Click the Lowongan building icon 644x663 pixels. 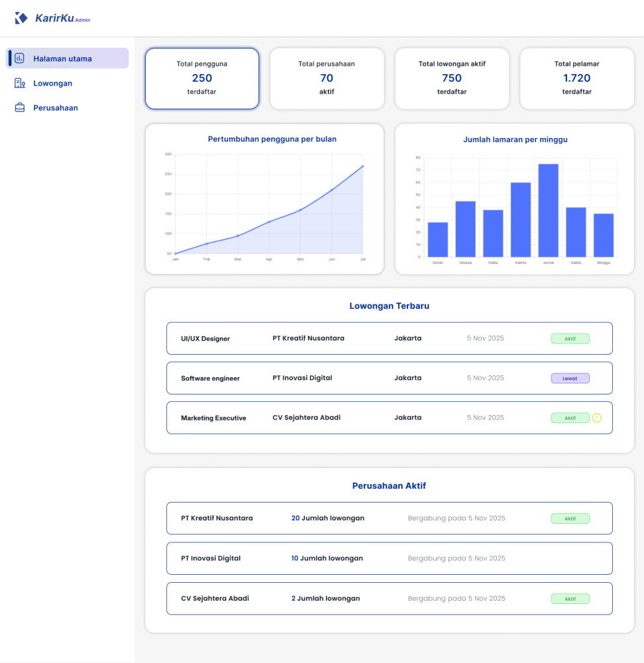[x=20, y=84]
